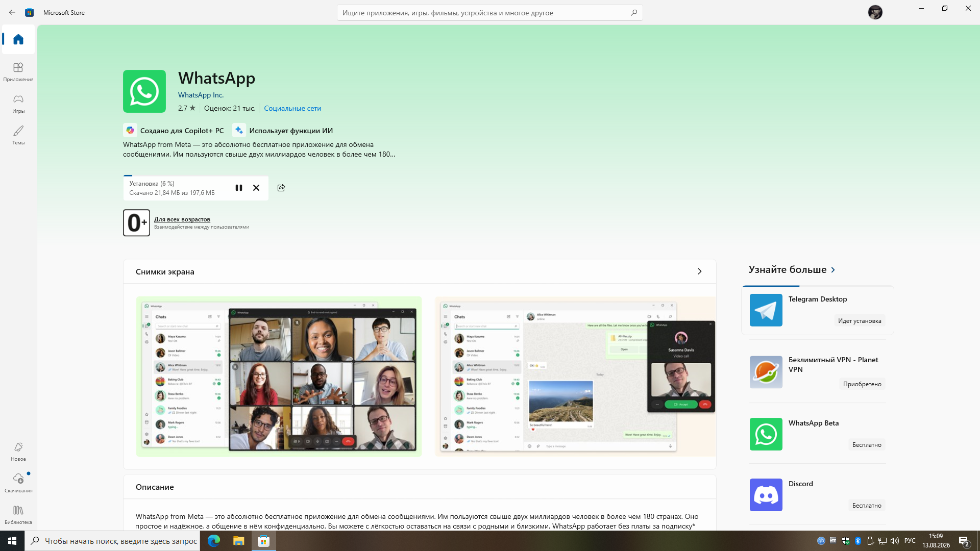Viewport: 980px width, 551px height.
Task: Open Telegram Desktop app icon
Action: click(766, 310)
